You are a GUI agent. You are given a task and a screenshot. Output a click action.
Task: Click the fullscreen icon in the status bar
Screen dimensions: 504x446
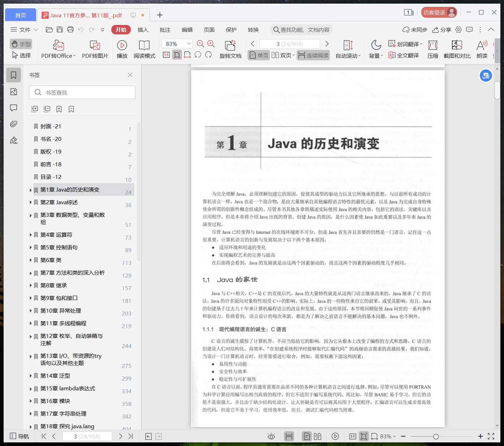coord(491,436)
